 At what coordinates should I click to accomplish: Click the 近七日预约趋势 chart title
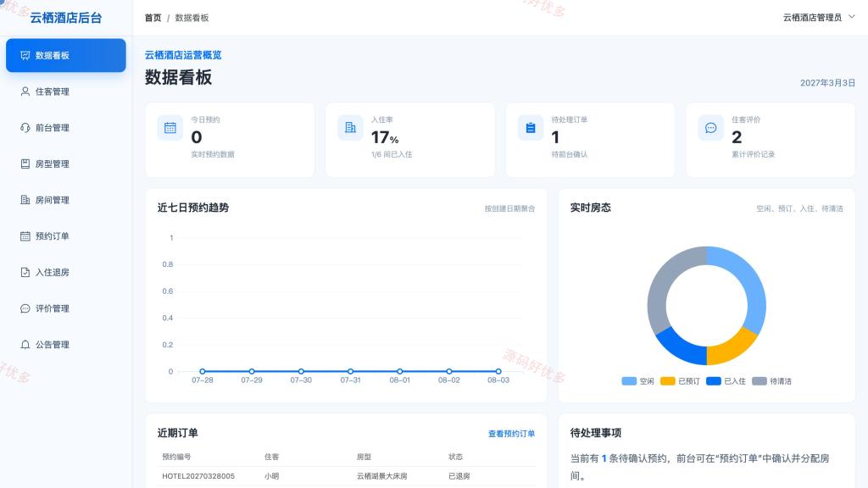(193, 208)
